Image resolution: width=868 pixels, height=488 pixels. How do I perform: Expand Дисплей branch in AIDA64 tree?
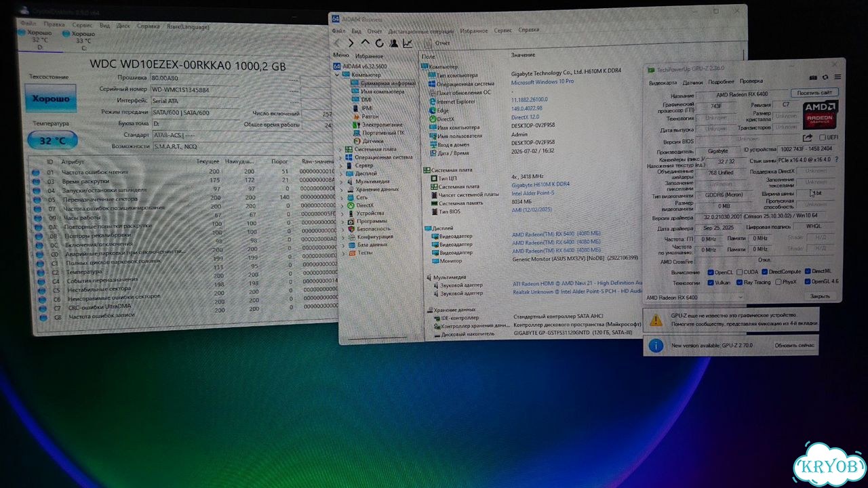[x=341, y=174]
